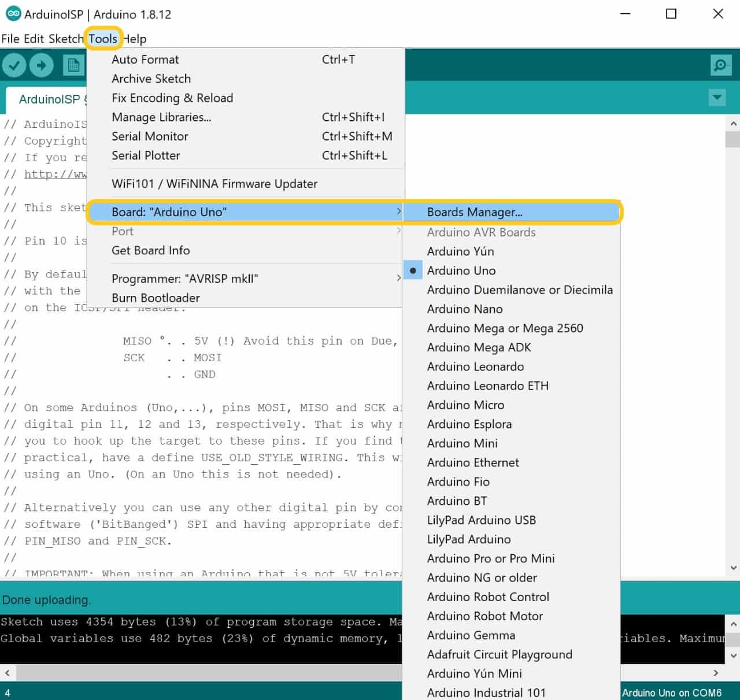The image size is (740, 700).
Task: Open the Sketch menu
Action: coord(66,39)
